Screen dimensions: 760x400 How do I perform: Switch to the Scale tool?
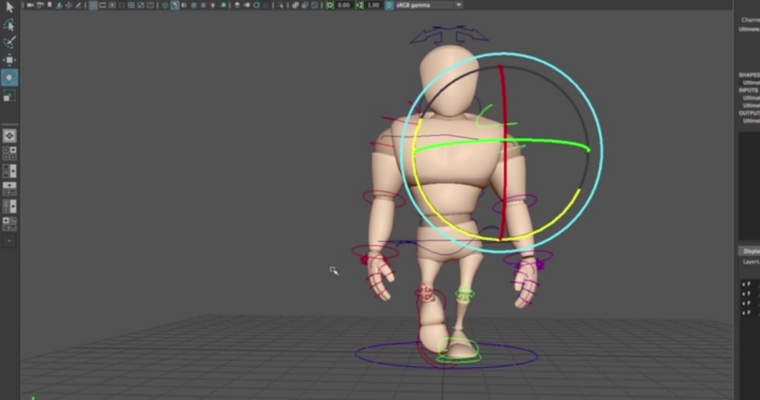pos(9,96)
